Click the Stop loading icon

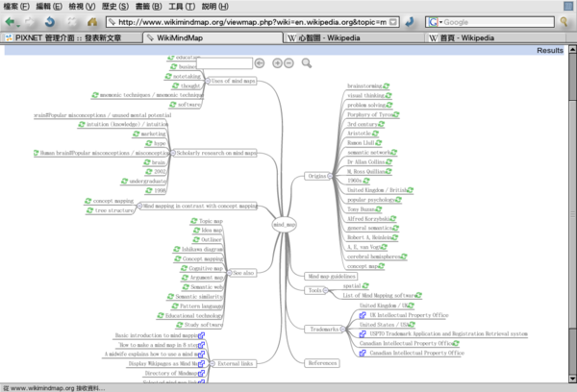pyautogui.click(x=71, y=22)
